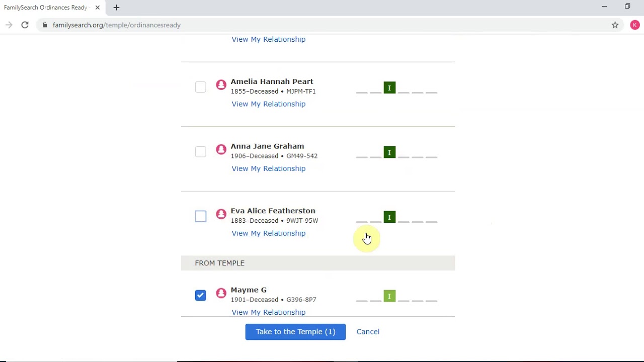The width and height of the screenshot is (644, 362).
Task: Uncheck the Mayme G checkbox
Action: (x=200, y=295)
